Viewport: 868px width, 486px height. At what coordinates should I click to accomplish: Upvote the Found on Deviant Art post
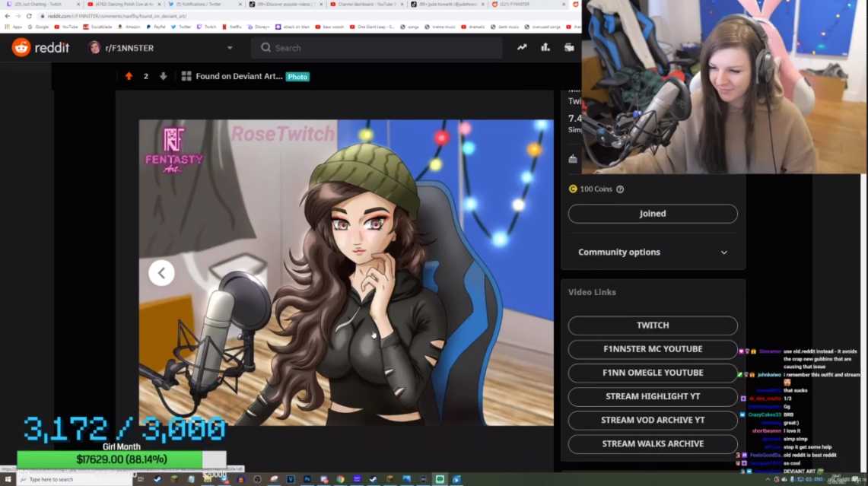(x=129, y=76)
